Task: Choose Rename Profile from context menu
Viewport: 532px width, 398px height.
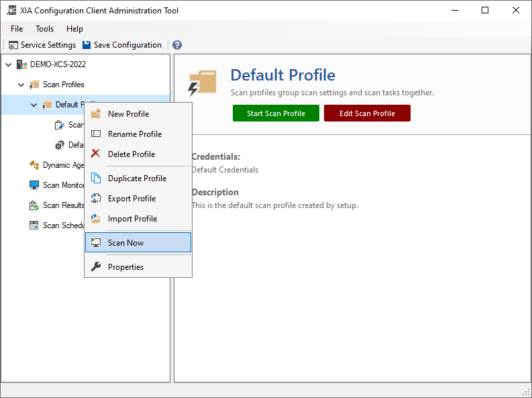Action: pyautogui.click(x=138, y=134)
